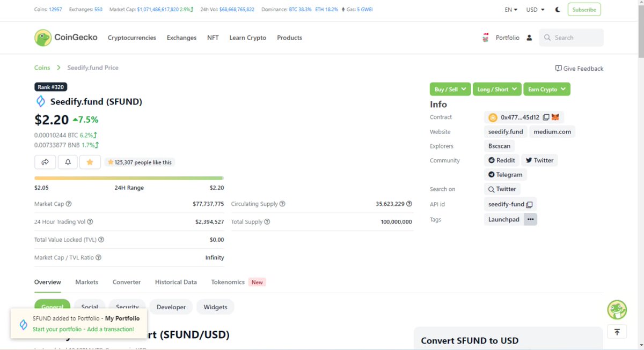The width and height of the screenshot is (644, 350).
Task: Click the Coins count 12957 link
Action: tap(55, 10)
